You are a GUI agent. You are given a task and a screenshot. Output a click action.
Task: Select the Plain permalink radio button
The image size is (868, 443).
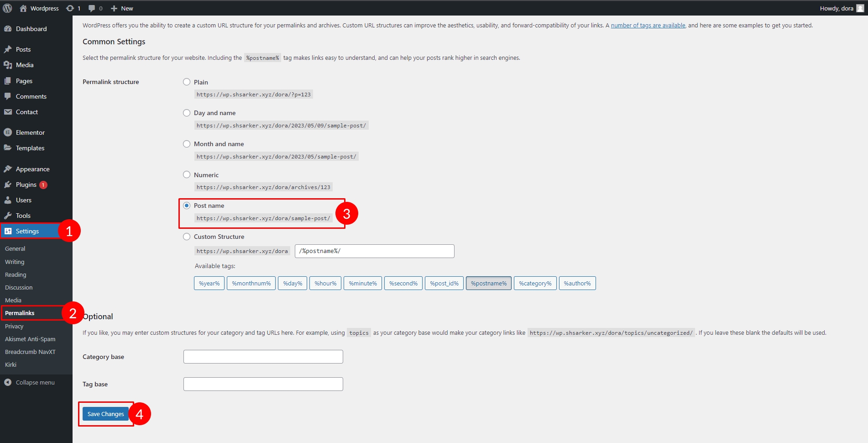(187, 82)
